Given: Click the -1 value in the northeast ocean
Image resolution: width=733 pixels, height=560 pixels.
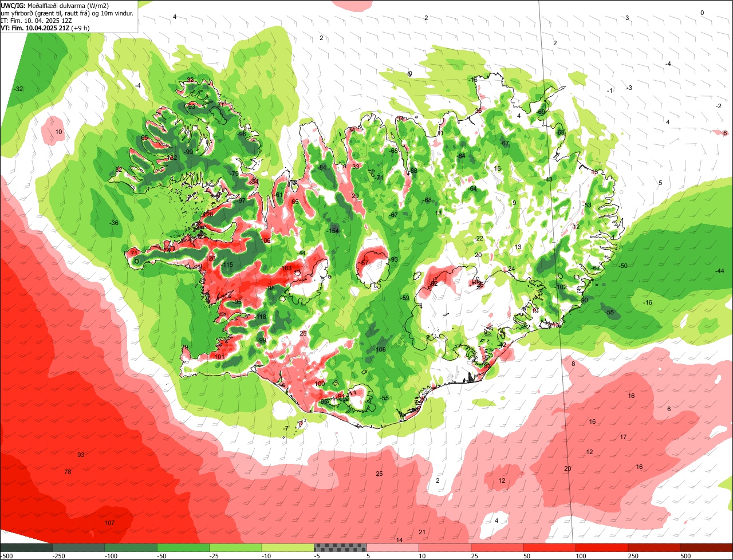Looking at the screenshot, I should pos(610,90).
